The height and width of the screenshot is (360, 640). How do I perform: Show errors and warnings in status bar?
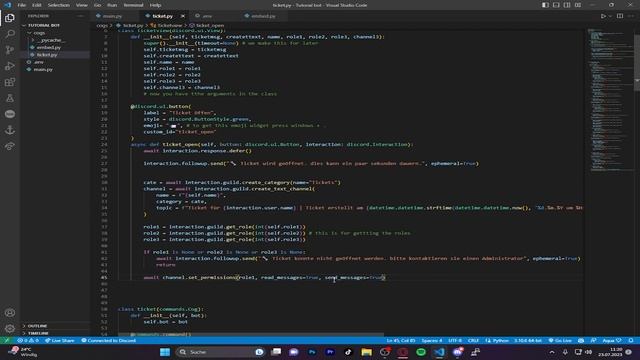[28, 340]
